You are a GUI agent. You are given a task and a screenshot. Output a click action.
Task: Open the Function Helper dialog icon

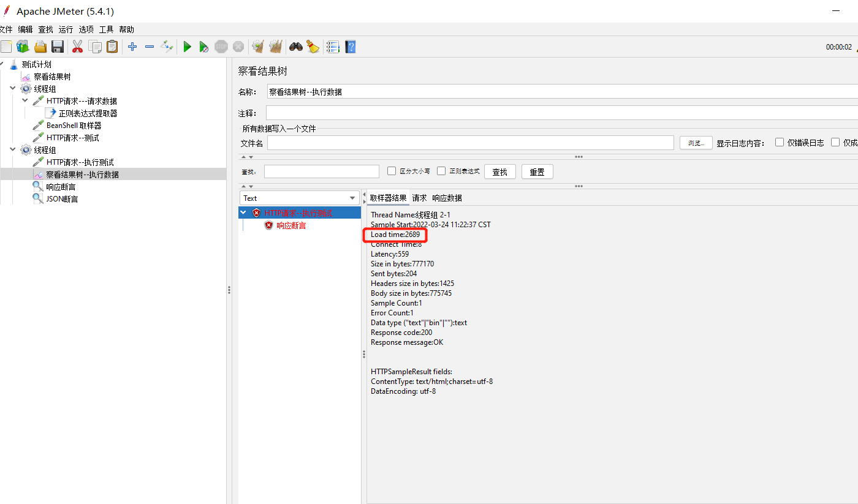point(333,47)
